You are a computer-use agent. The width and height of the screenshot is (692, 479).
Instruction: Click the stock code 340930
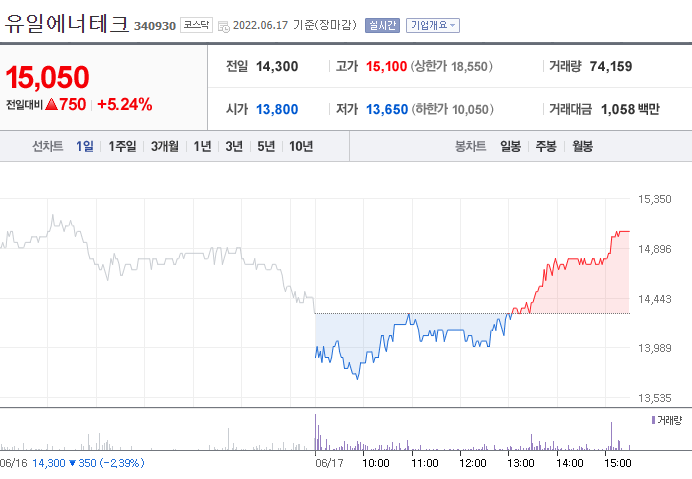[154, 26]
